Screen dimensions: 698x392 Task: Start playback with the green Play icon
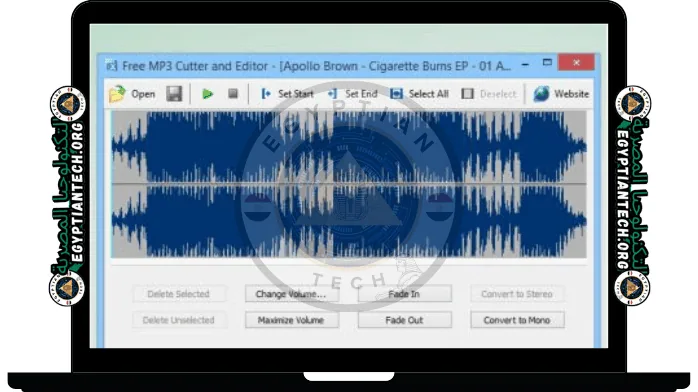tap(207, 94)
